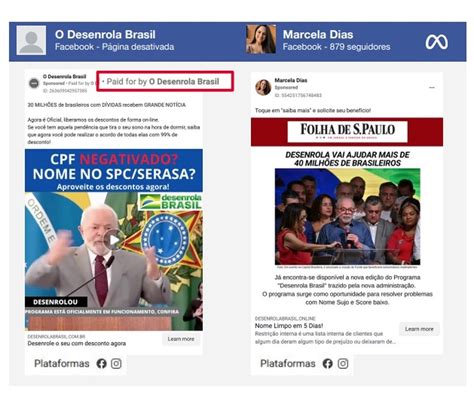
Task: Click 'Plataformas' label under right ad
Action: [288, 363]
